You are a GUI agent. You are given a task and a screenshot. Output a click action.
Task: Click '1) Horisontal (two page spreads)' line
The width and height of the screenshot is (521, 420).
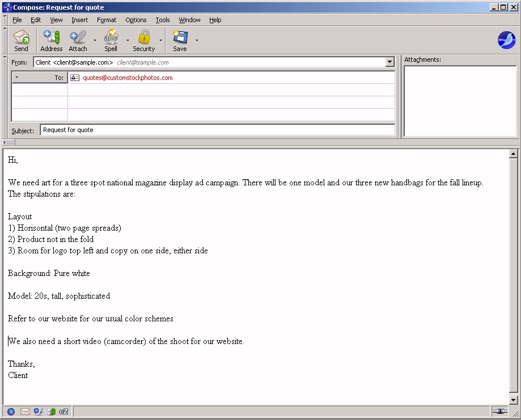tap(65, 228)
